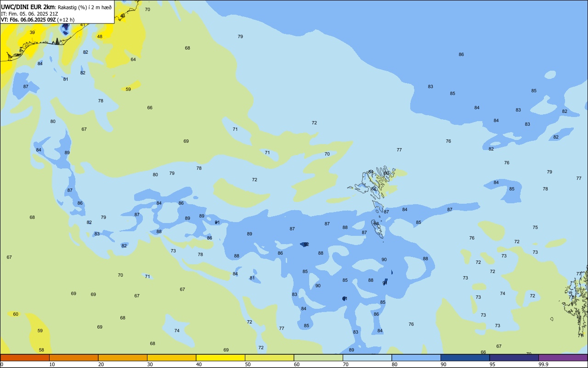This screenshot has width=588, height=368.
Task: Click the humidity value '39' on the map
Action: pyautogui.click(x=32, y=33)
